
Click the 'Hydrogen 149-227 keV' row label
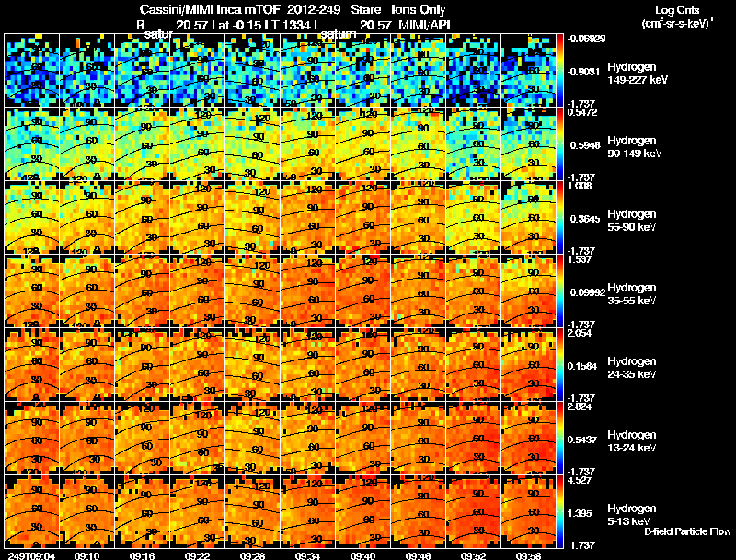(x=638, y=74)
